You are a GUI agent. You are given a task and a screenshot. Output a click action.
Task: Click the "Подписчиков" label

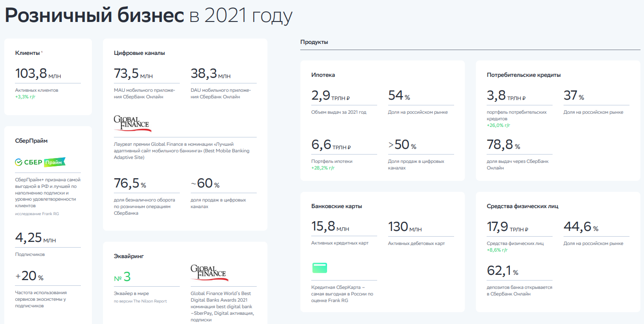[30, 254]
